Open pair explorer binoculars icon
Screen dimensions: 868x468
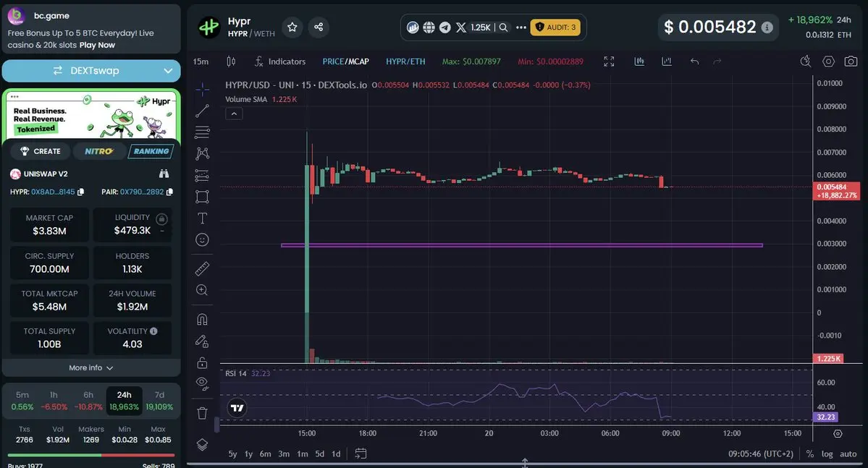(x=164, y=174)
